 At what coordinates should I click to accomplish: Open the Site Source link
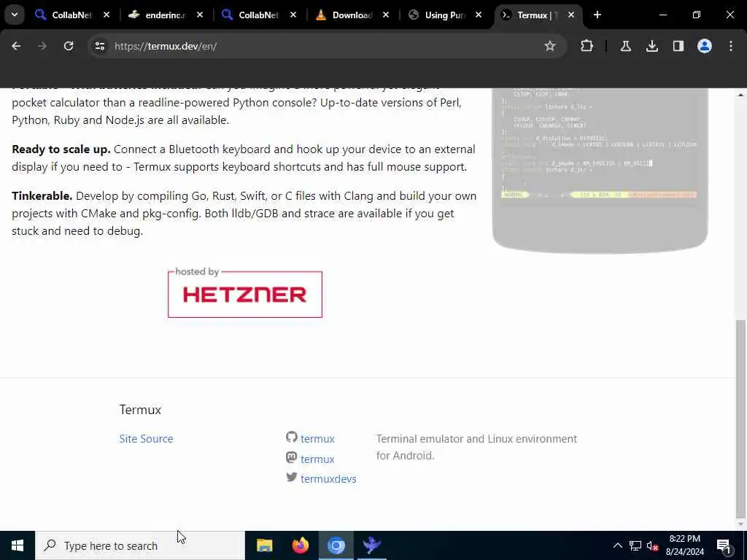pyautogui.click(x=146, y=438)
